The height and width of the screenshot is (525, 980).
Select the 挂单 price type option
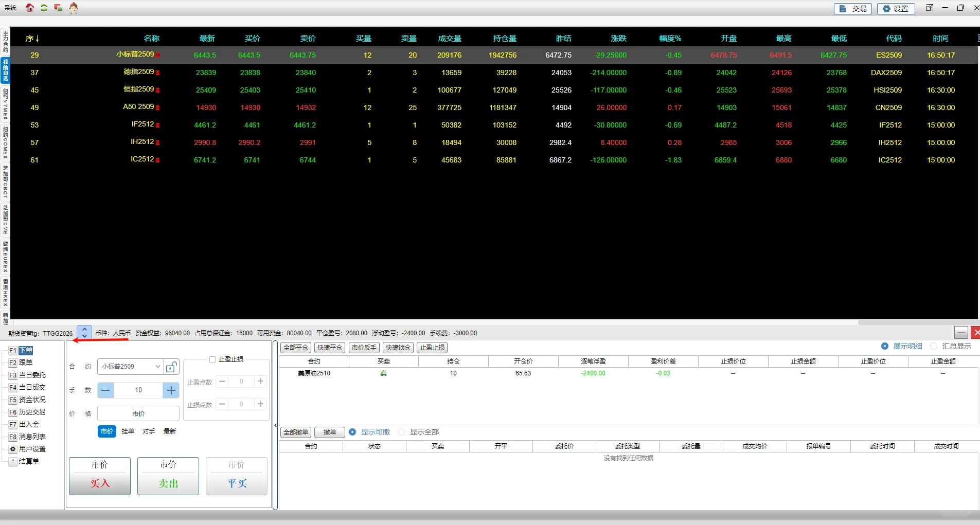(128, 431)
